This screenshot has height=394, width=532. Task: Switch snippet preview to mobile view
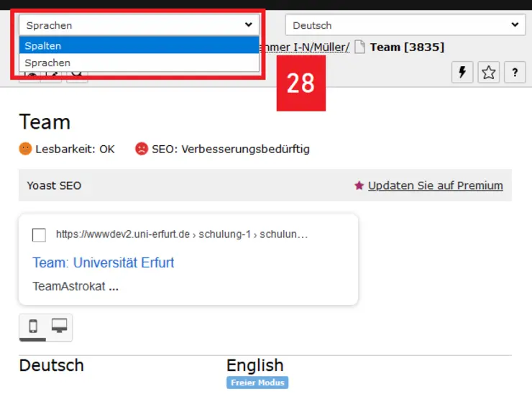click(33, 327)
